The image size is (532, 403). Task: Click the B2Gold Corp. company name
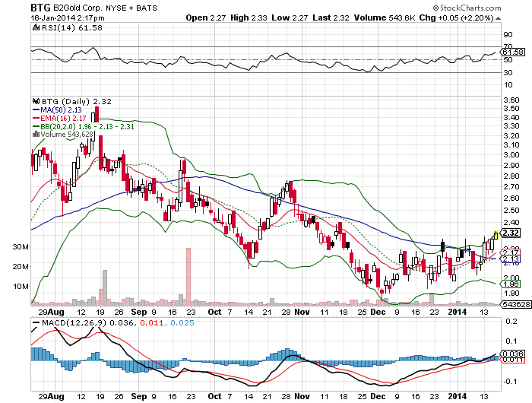pyautogui.click(x=78, y=8)
